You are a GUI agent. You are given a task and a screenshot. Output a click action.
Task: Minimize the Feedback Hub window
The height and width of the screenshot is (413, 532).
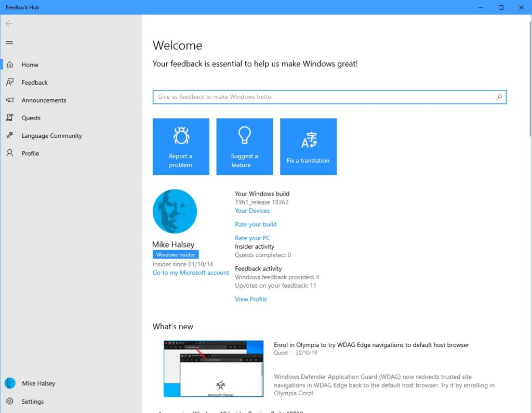click(x=481, y=7)
